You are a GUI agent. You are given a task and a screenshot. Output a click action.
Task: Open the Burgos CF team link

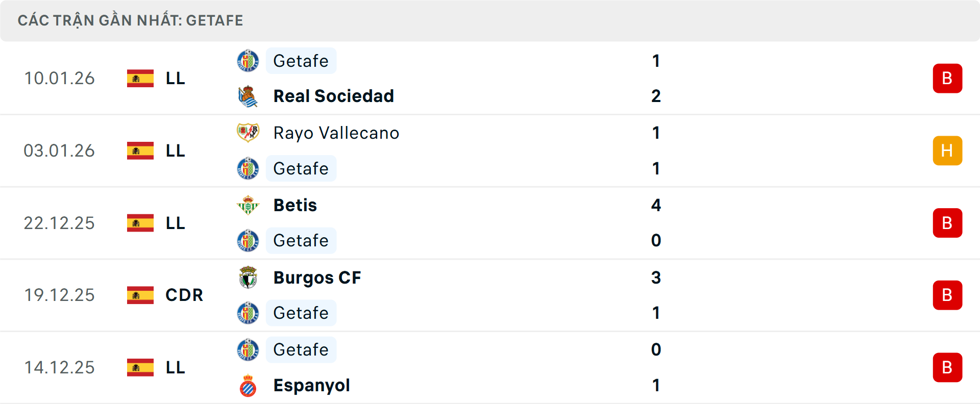point(317,277)
